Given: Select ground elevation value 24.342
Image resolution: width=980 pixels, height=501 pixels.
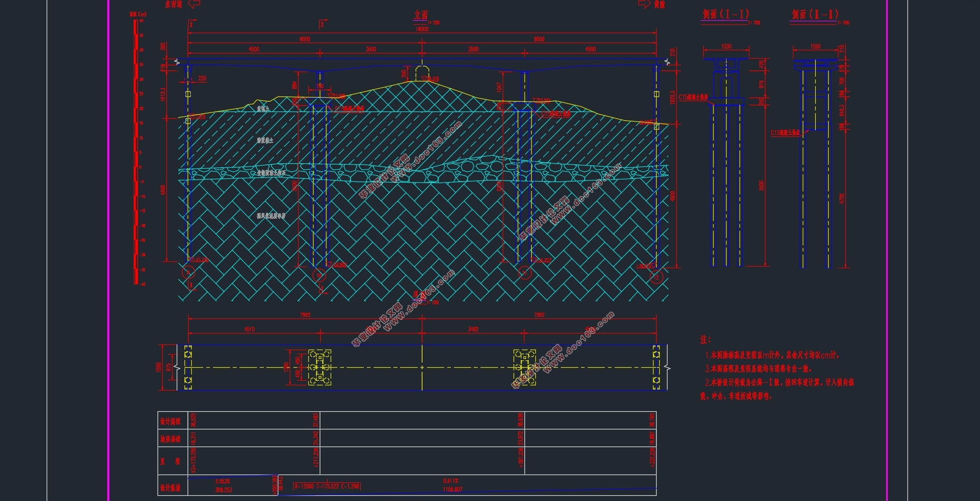Looking at the screenshot, I should pyautogui.click(x=316, y=438).
